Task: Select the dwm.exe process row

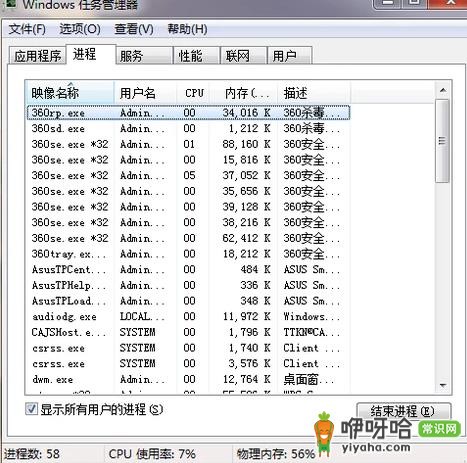Action: (188, 379)
